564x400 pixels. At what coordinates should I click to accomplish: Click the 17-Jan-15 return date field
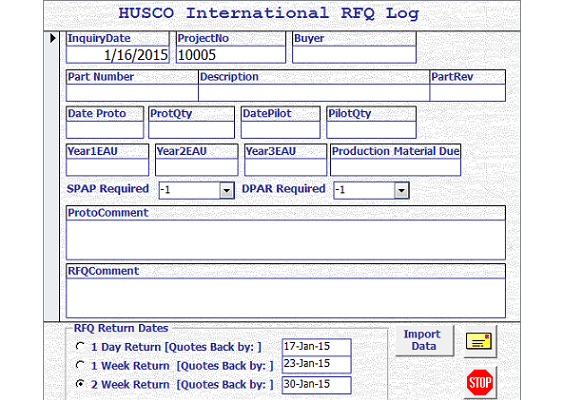[316, 347]
